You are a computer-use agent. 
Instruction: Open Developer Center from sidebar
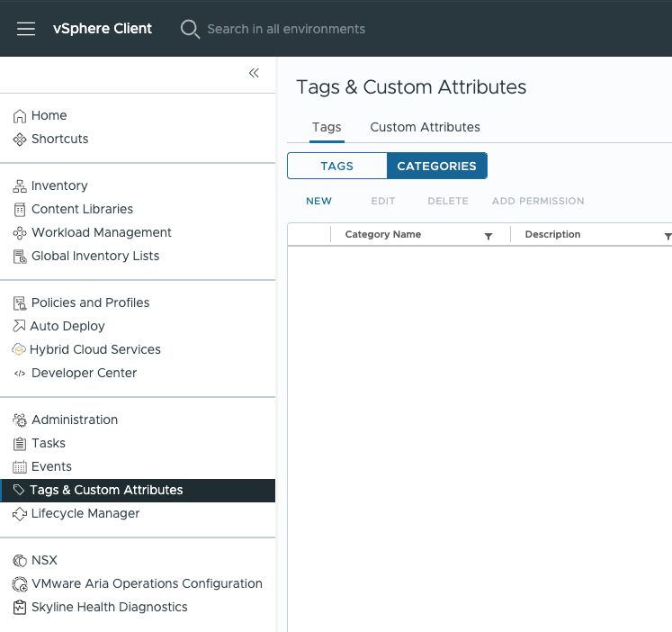pyautogui.click(x=84, y=374)
